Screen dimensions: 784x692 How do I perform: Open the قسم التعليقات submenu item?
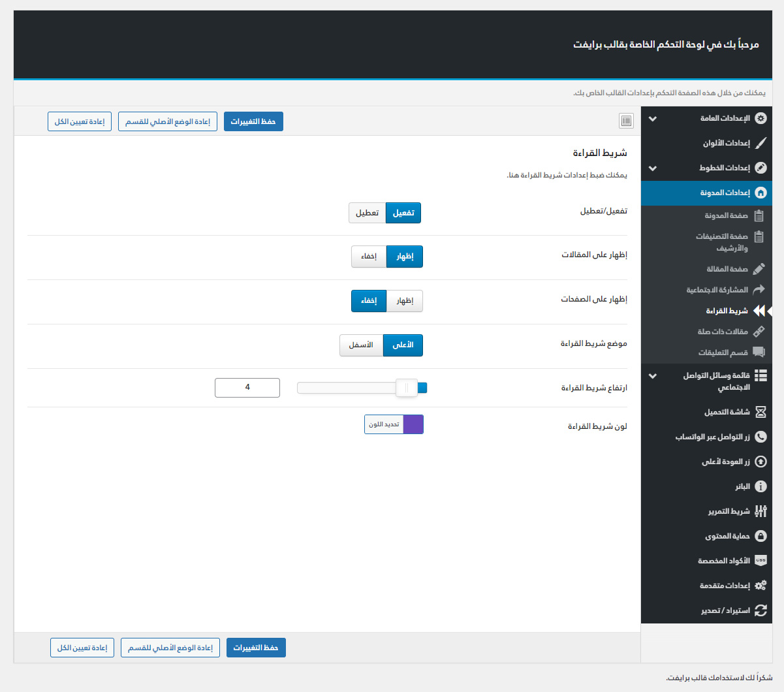point(723,353)
